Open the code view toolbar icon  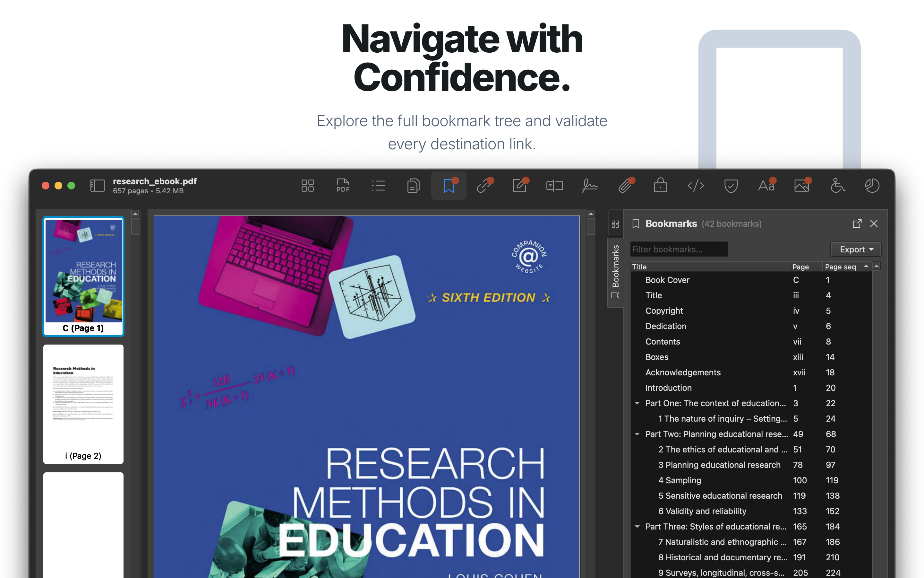(x=696, y=186)
